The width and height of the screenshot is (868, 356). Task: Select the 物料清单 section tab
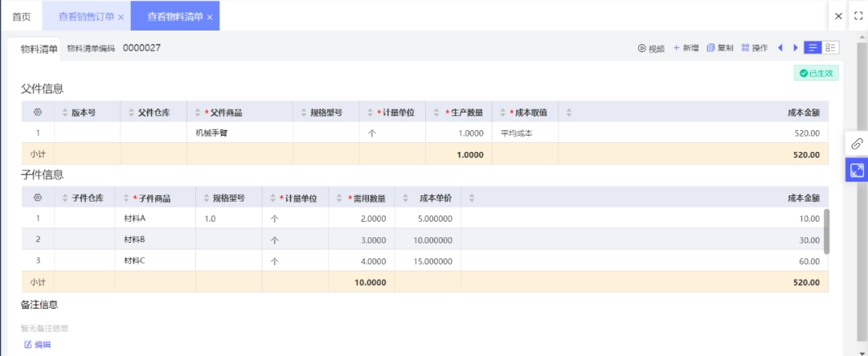coord(39,48)
